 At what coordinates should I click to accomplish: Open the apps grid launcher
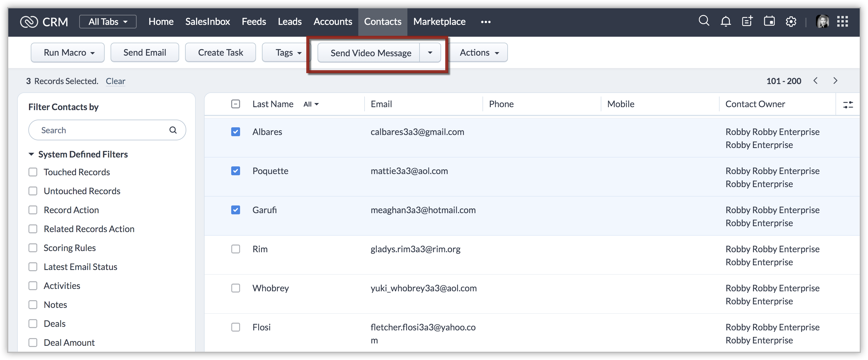click(842, 21)
